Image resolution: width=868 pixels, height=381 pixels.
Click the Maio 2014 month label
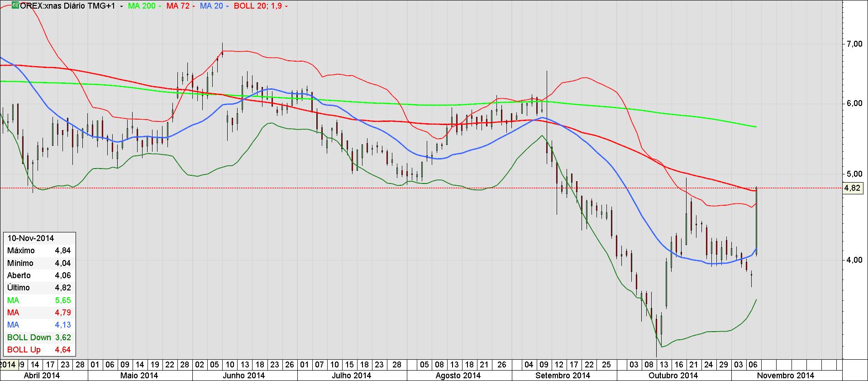[x=139, y=376]
